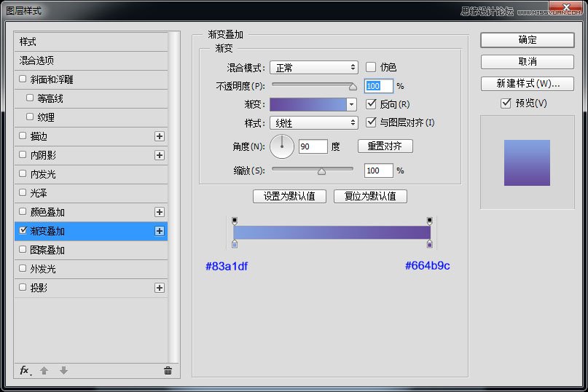588x392 pixels.
Task: Enable the 图案叠加 checkbox
Action: click(x=23, y=249)
